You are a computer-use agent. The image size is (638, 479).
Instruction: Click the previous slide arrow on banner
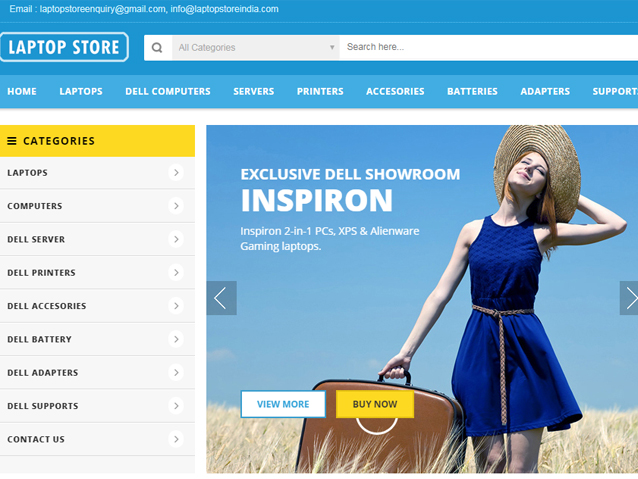coord(221,298)
